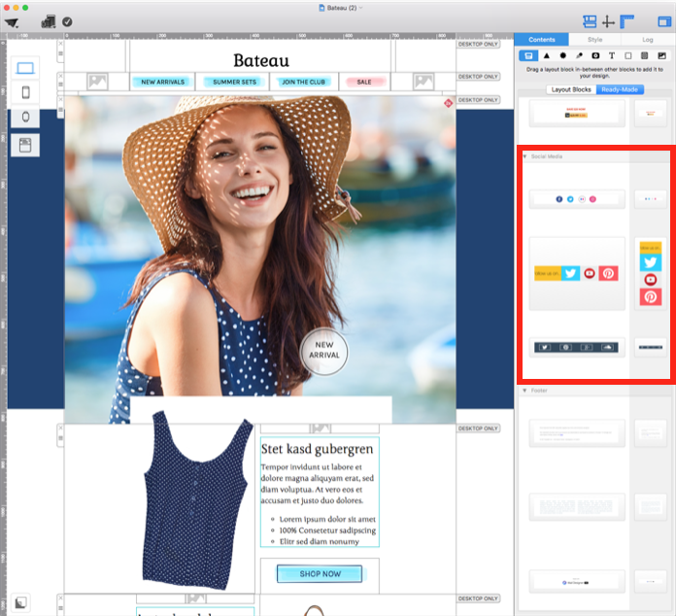The image size is (676, 616).
Task: Open the burst graphics icon
Action: [562, 55]
